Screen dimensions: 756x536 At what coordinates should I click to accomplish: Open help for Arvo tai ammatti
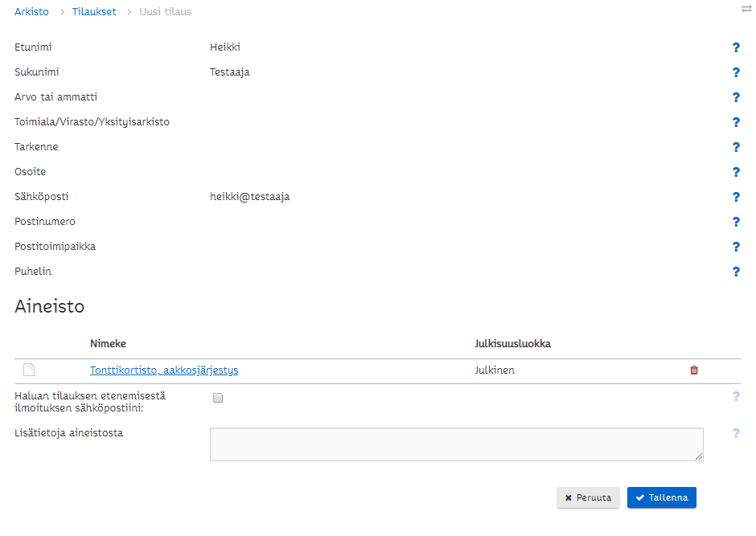point(735,97)
